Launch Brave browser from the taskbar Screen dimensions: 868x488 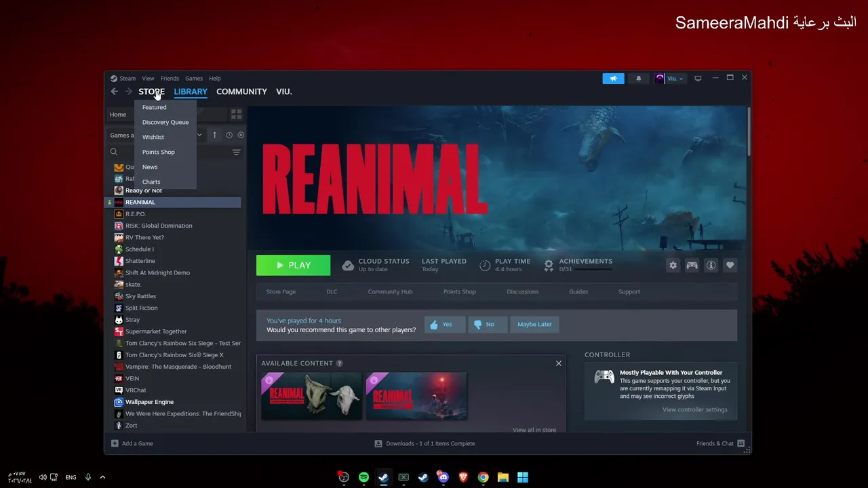click(463, 477)
